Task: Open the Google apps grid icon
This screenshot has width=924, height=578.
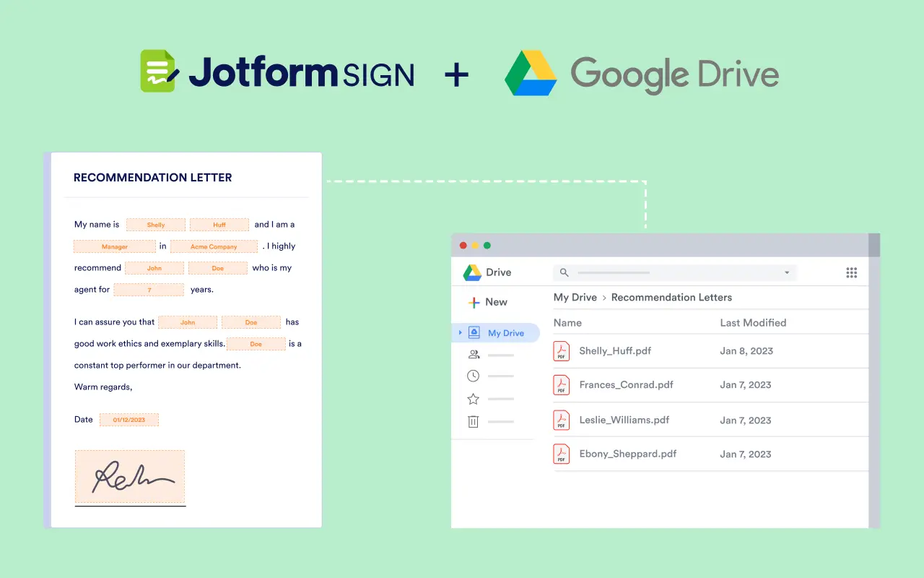Action: (x=851, y=272)
